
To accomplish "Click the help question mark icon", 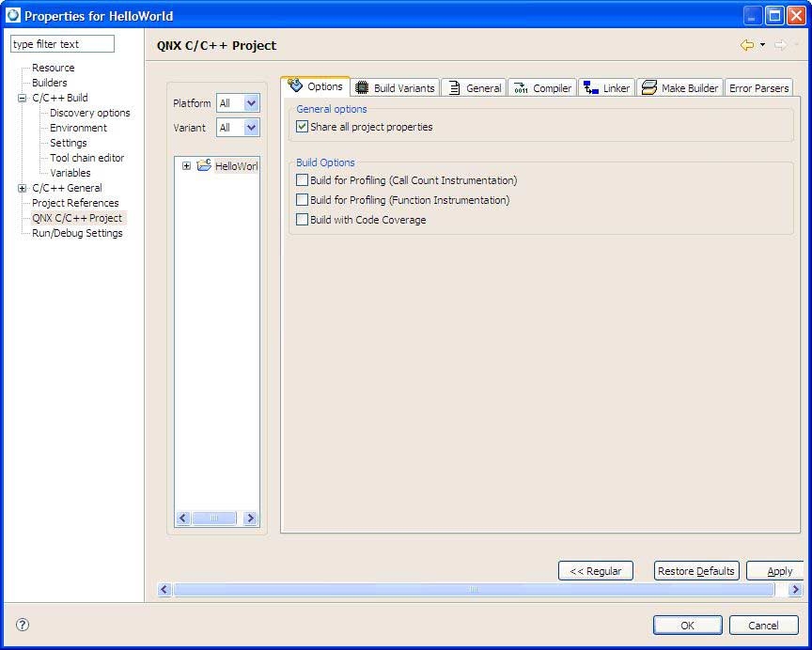I will pos(21,625).
